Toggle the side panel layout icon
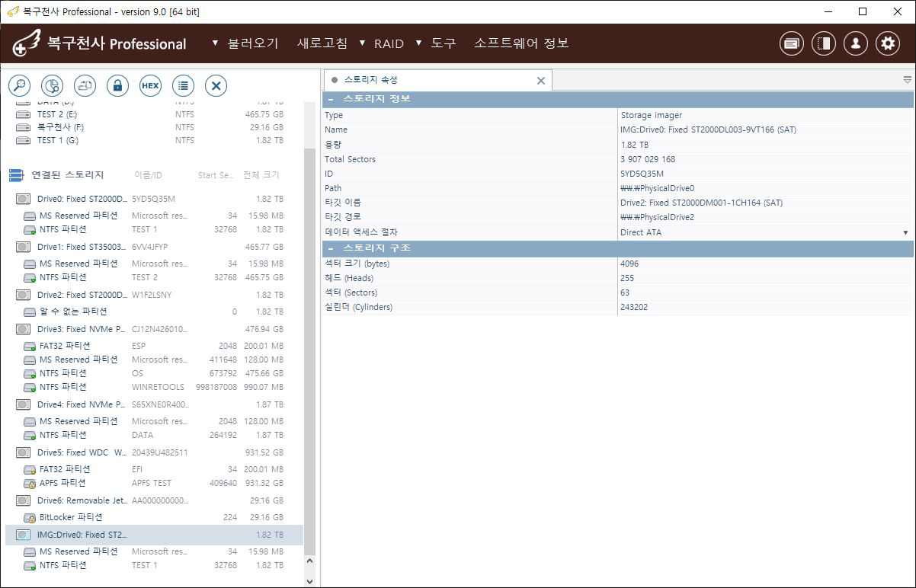 pos(823,43)
